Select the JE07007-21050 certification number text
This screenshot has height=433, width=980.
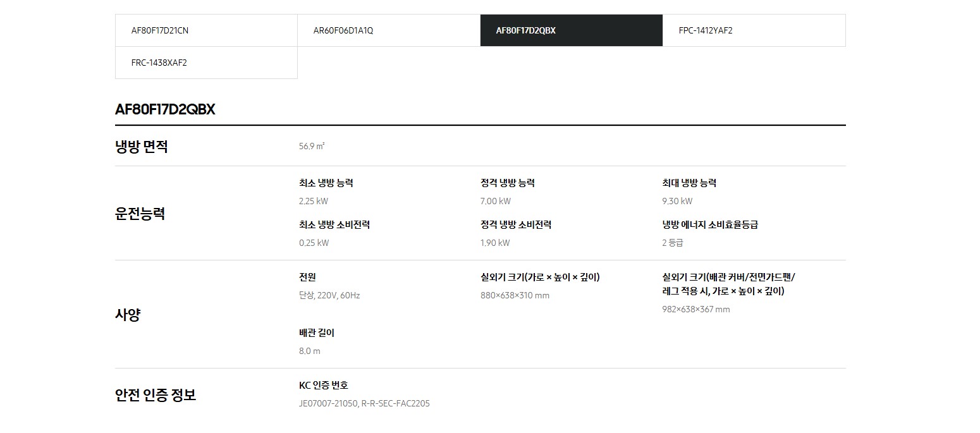(328, 403)
